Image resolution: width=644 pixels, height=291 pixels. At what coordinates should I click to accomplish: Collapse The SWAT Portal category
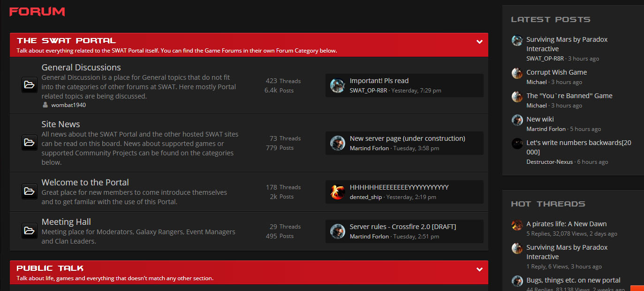479,42
